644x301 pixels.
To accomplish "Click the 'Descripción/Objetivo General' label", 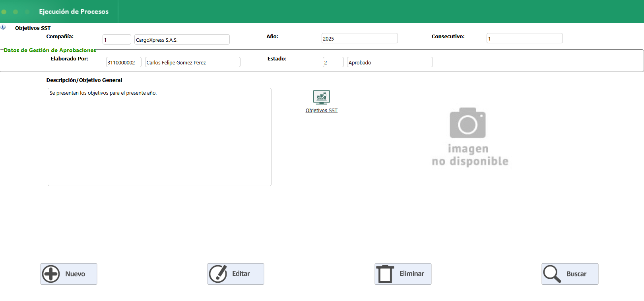I will click(x=84, y=80).
